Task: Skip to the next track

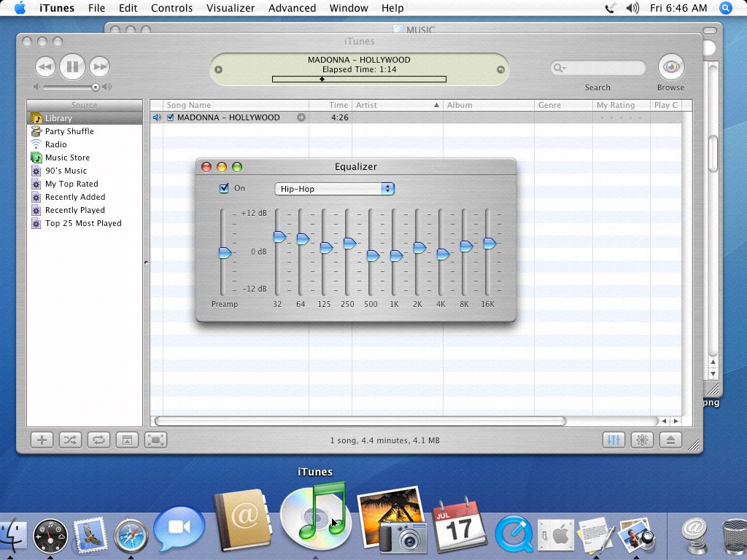Action: pyautogui.click(x=100, y=67)
